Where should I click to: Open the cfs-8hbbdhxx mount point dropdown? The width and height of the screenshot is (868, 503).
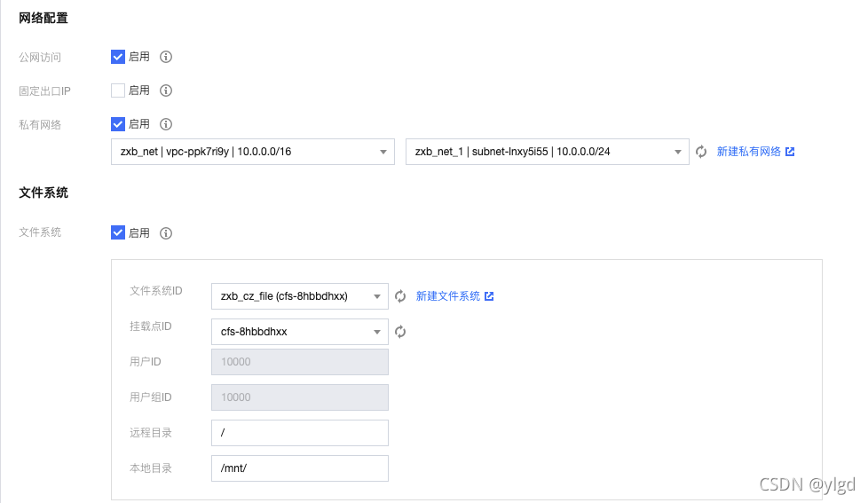coord(299,332)
